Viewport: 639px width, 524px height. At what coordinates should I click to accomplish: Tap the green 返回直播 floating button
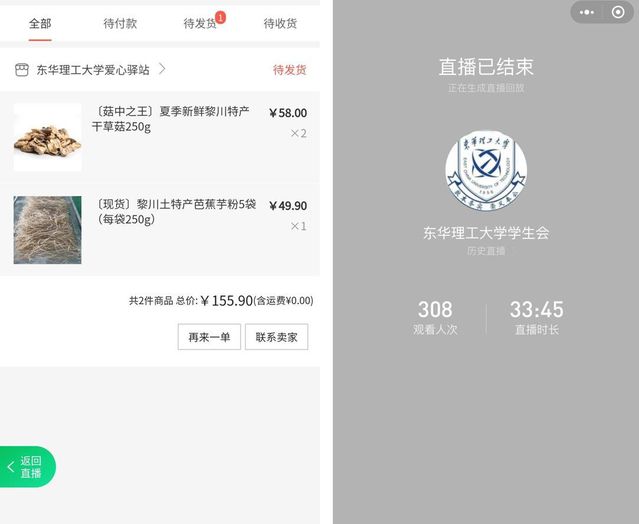tap(28, 467)
